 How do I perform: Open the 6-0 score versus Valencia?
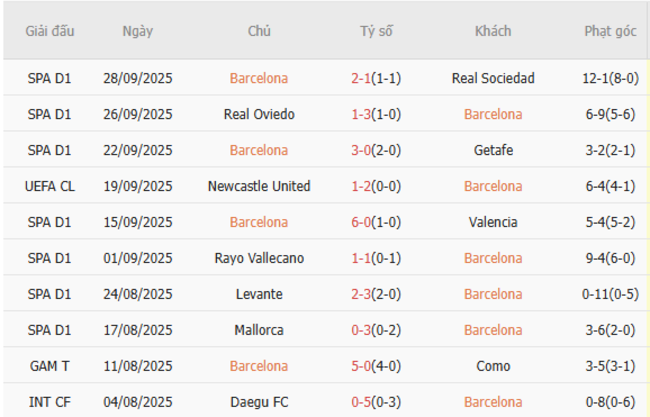coord(361,222)
